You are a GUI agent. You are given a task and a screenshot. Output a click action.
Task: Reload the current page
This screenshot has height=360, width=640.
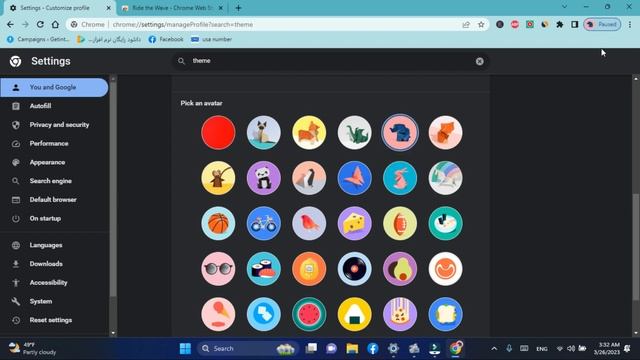[x=40, y=24]
